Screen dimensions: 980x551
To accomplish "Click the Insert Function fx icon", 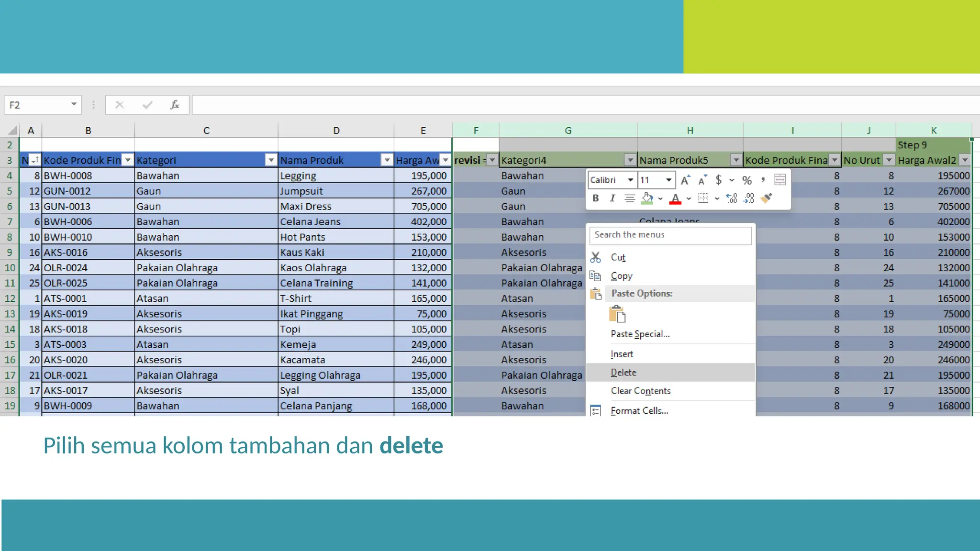I will click(175, 105).
